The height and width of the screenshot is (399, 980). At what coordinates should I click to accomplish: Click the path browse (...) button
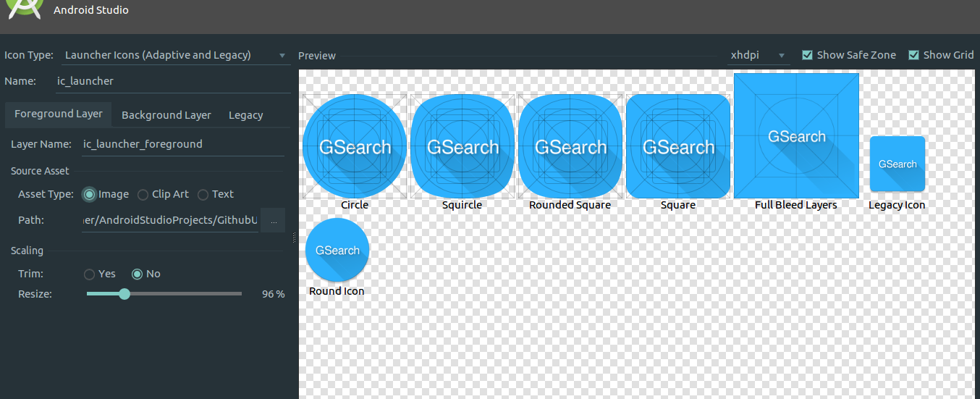(273, 220)
